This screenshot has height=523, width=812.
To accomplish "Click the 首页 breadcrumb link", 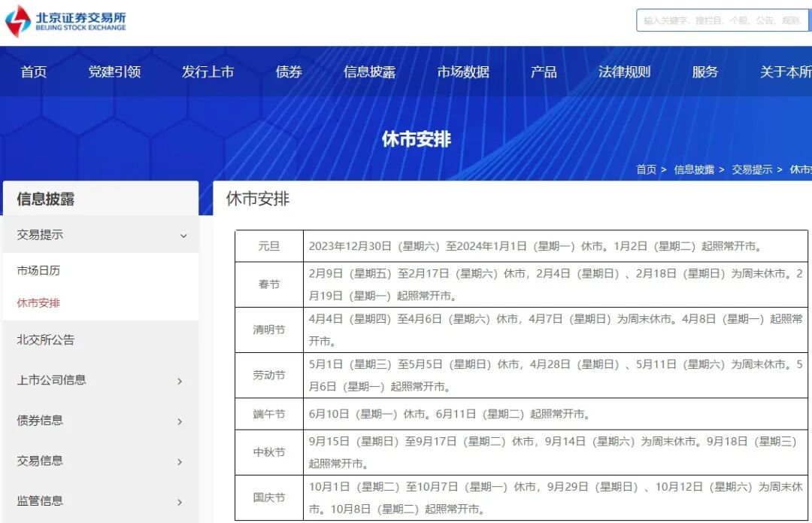I will point(645,169).
